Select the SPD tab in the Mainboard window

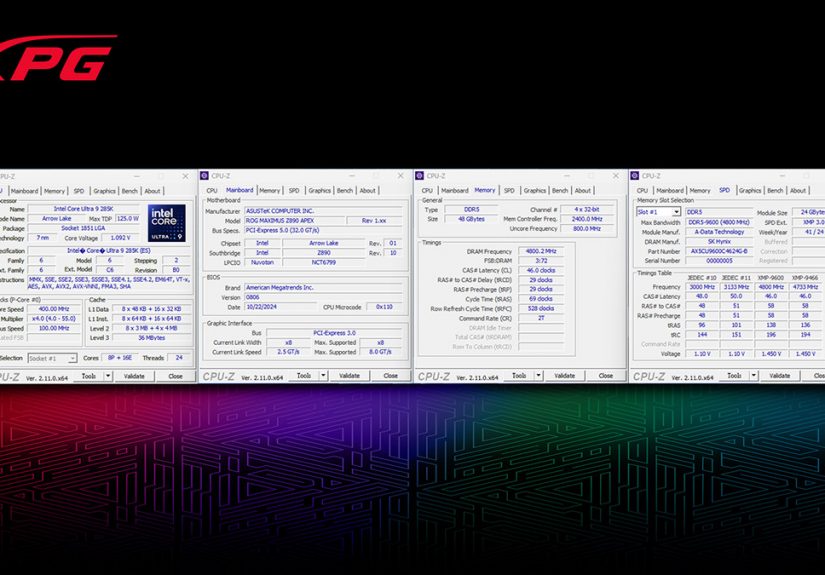click(x=294, y=190)
